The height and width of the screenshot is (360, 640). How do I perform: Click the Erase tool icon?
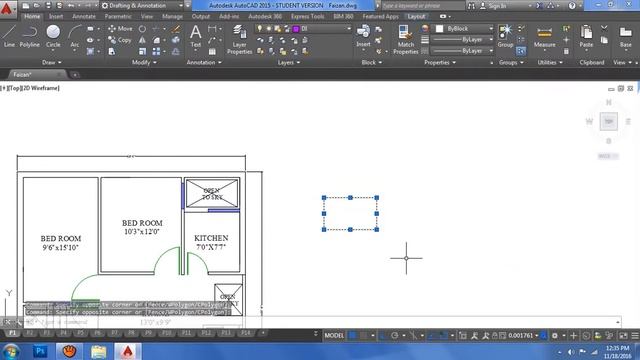tap(176, 29)
